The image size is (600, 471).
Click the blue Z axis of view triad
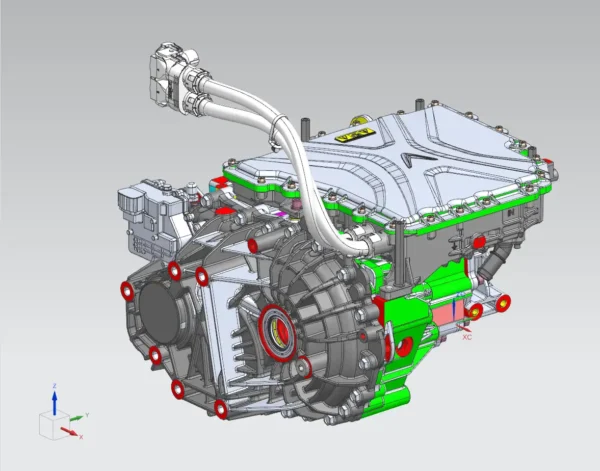pos(54,403)
